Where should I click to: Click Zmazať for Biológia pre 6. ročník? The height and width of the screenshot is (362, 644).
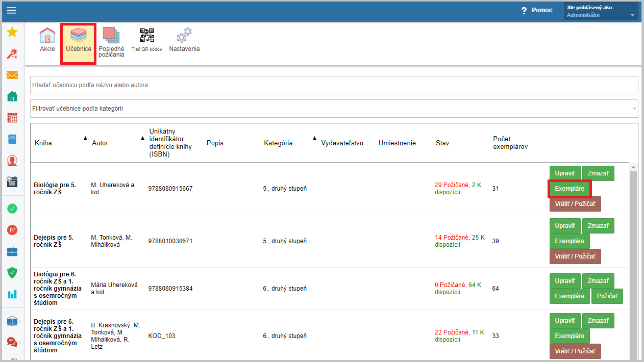pyautogui.click(x=598, y=281)
